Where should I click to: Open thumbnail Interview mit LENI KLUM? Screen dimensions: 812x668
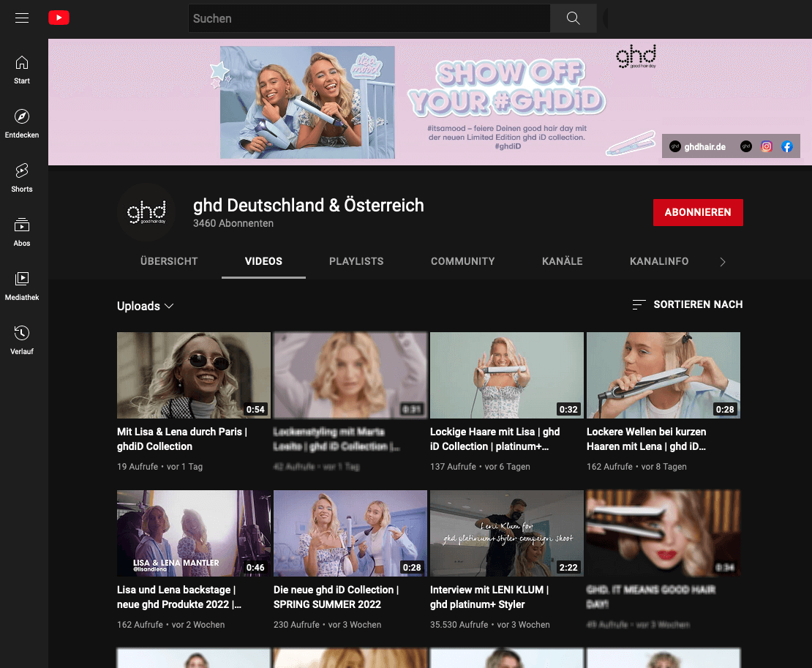[x=506, y=533]
